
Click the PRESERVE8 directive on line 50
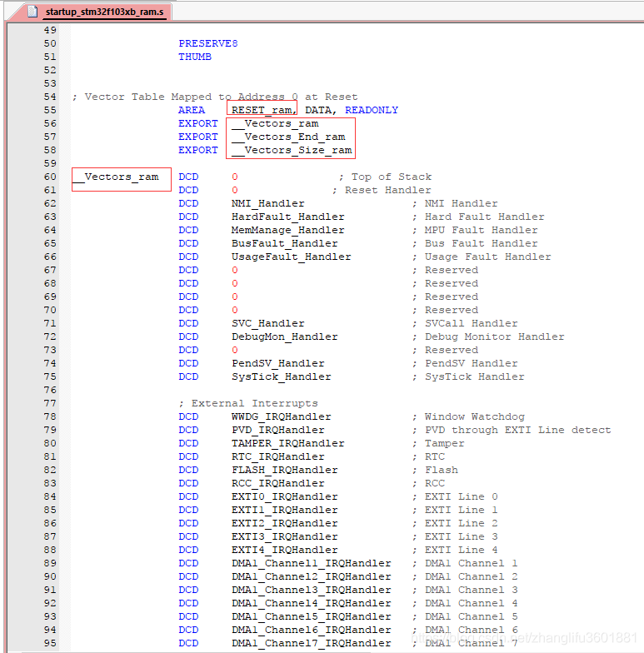coord(208,43)
